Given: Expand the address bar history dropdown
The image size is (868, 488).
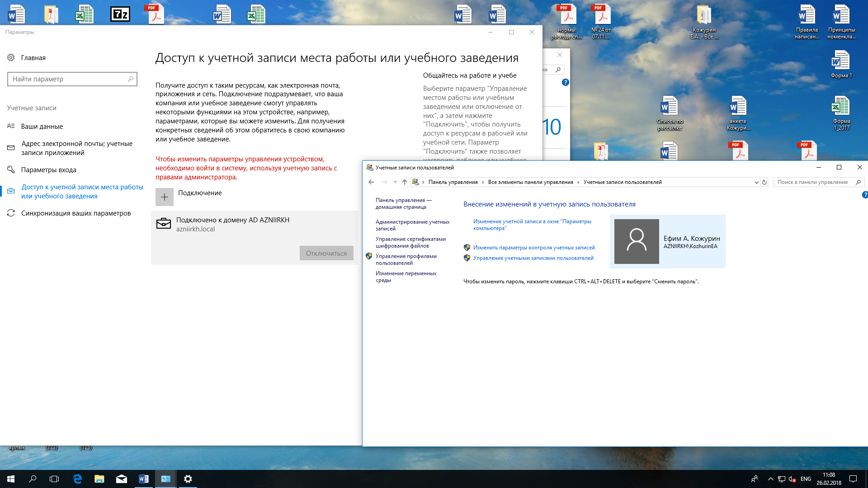Looking at the screenshot, I should pos(756,182).
